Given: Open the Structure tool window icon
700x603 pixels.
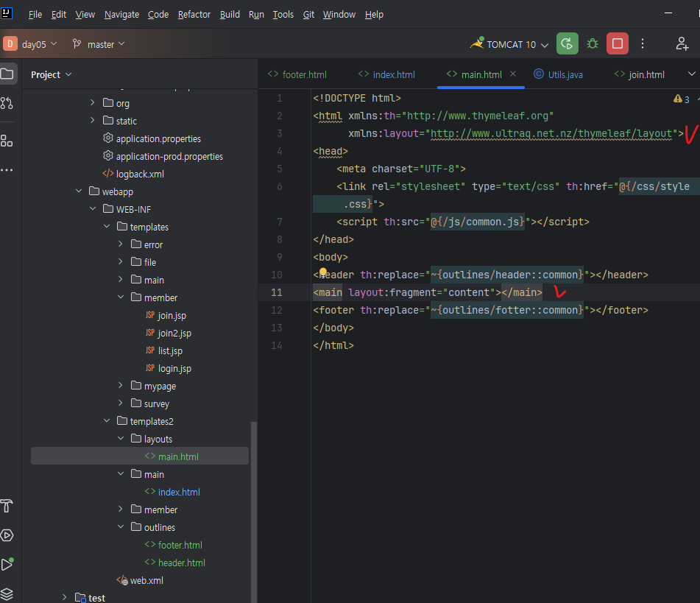Looking at the screenshot, I should [x=7, y=141].
